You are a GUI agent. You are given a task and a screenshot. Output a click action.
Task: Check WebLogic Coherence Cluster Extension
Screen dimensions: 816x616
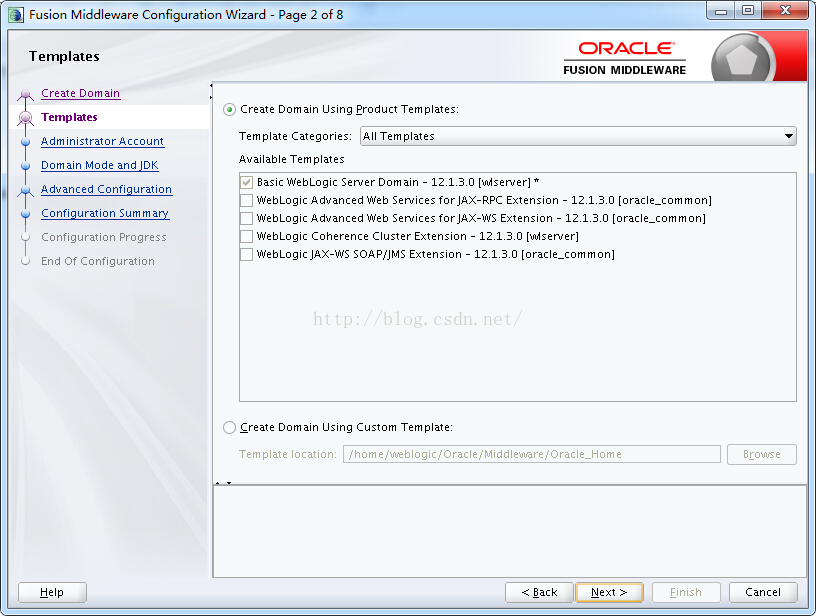click(x=247, y=236)
